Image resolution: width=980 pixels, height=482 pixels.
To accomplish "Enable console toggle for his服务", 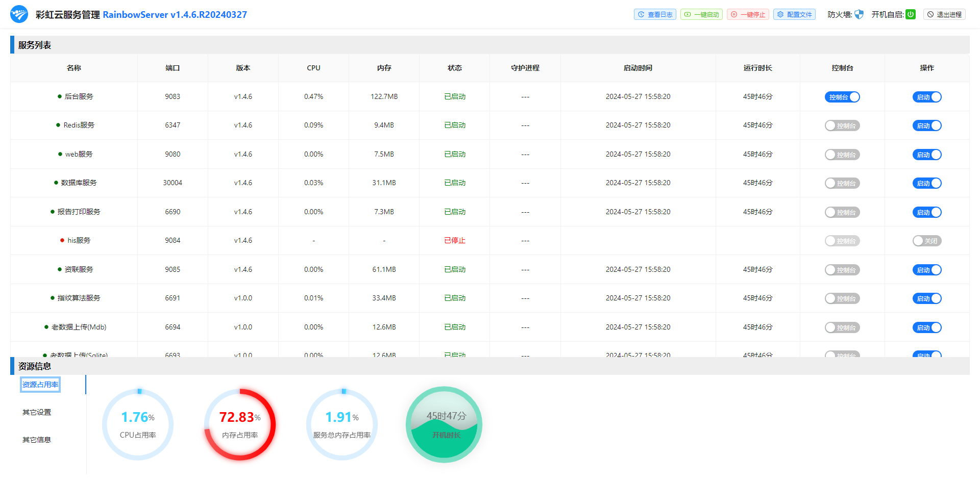I will [x=842, y=241].
